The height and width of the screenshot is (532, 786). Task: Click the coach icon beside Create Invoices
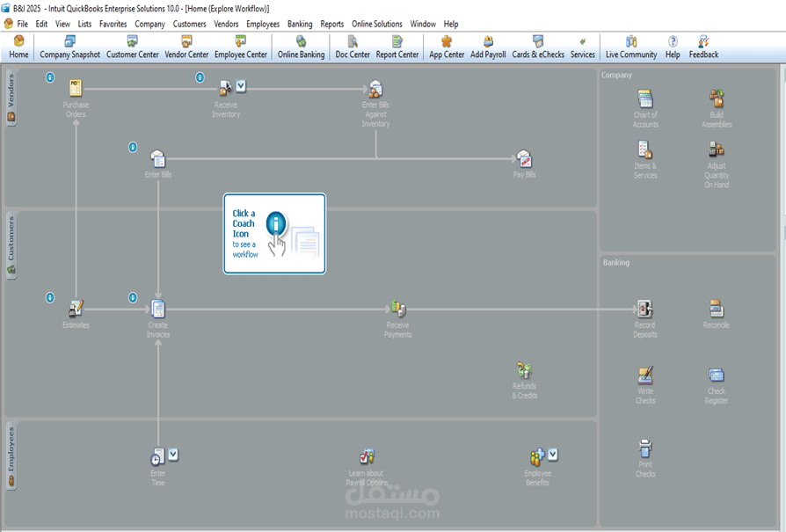click(133, 298)
